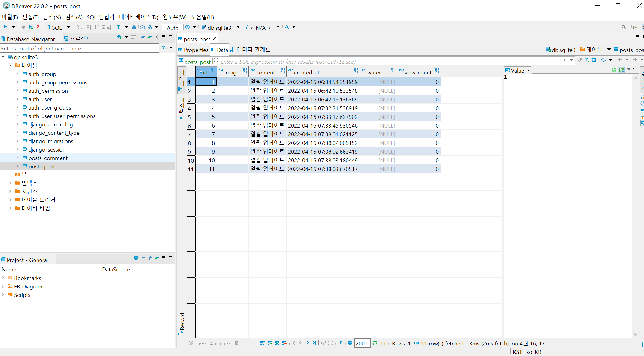Switch to the 프로젝트 tab
Viewport: 644px width, 356px height.
[x=78, y=39]
